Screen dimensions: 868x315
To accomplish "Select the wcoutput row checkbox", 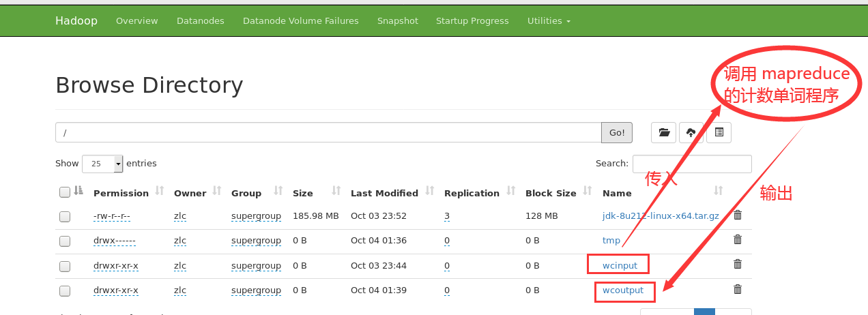I will [65, 290].
